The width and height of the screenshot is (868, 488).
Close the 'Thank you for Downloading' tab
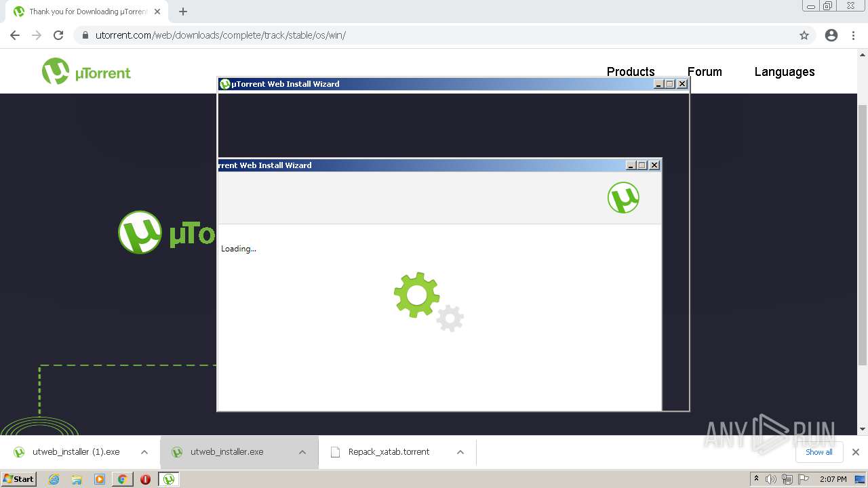[157, 12]
